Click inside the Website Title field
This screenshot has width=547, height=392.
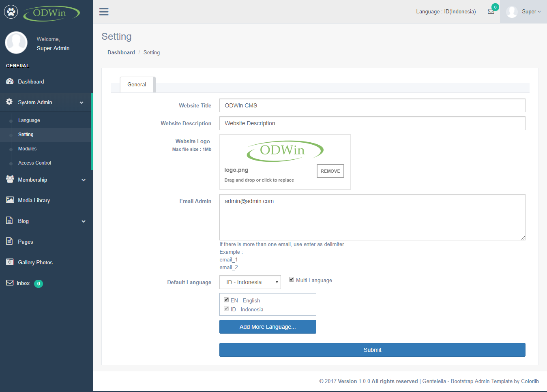coord(372,105)
